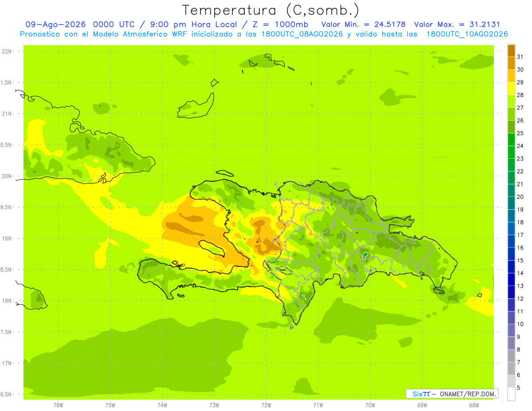
Task: Click the color bar swatch between 12 and 13
Action: pos(511,292)
